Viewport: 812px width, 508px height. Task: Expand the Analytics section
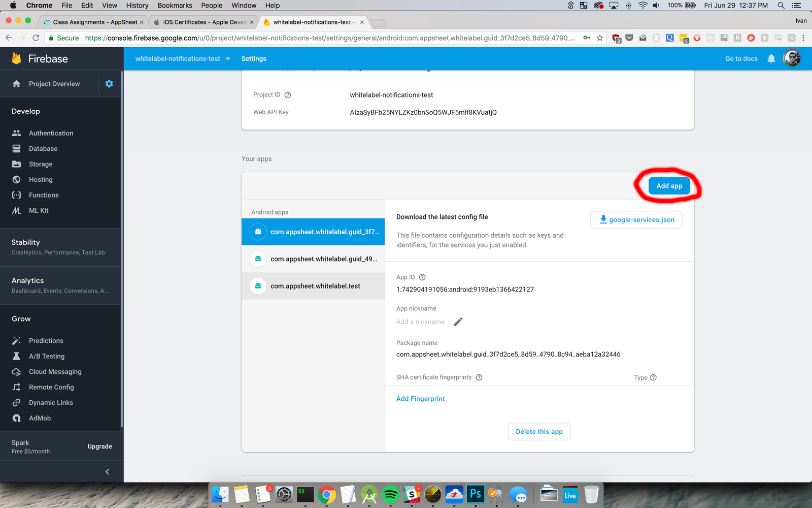click(x=60, y=285)
